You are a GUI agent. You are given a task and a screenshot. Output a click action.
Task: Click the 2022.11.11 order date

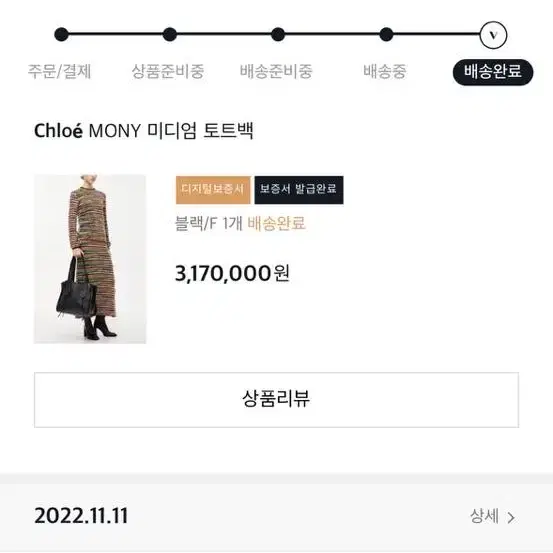81,516
